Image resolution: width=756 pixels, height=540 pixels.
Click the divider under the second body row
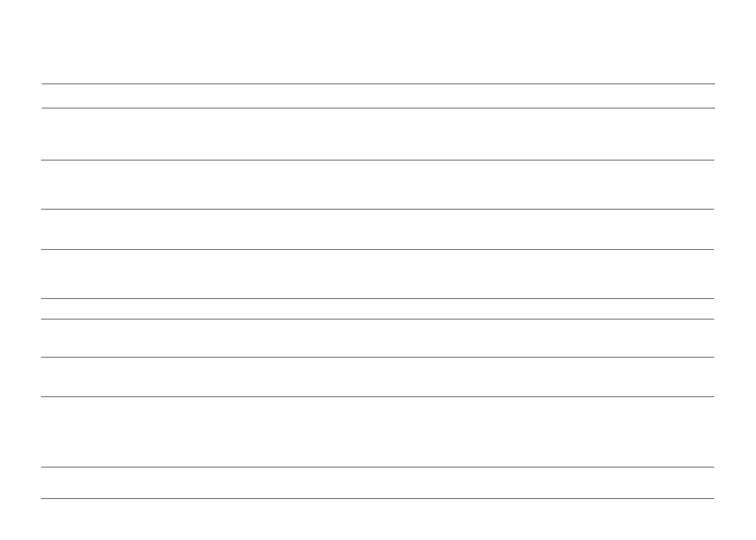pyautogui.click(x=378, y=210)
